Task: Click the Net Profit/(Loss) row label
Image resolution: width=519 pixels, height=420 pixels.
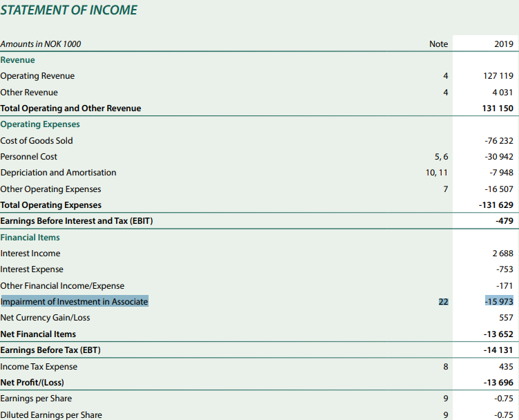Action: pos(32,382)
